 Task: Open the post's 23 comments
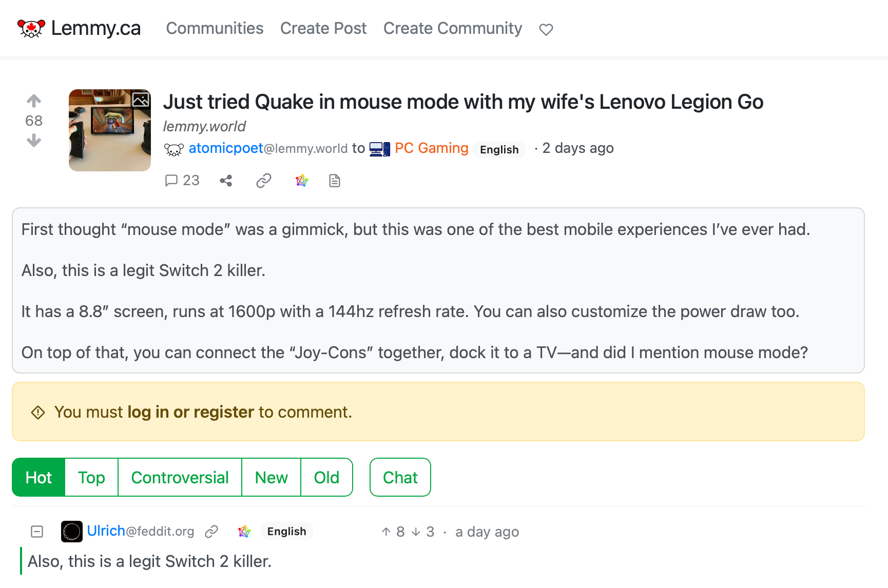coord(182,181)
